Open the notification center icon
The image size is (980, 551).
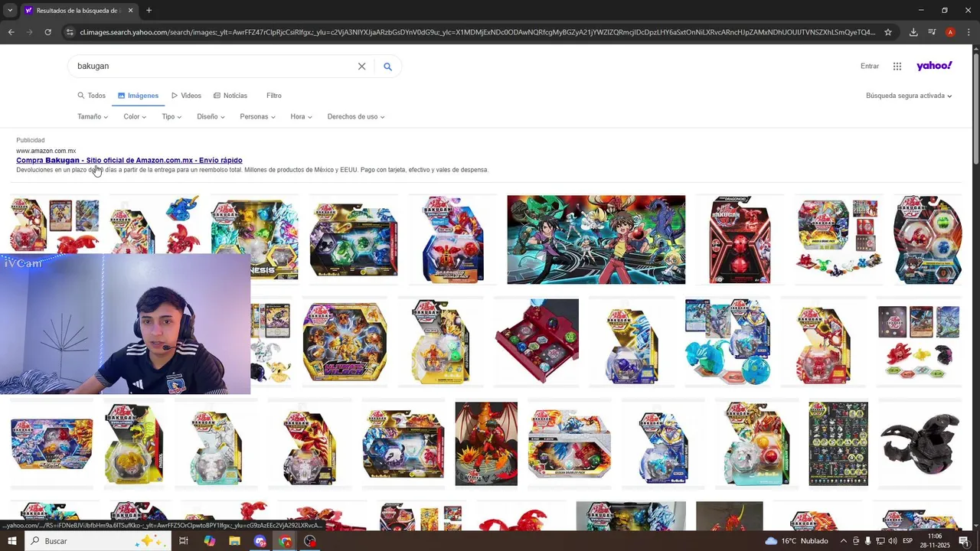pos(964,541)
